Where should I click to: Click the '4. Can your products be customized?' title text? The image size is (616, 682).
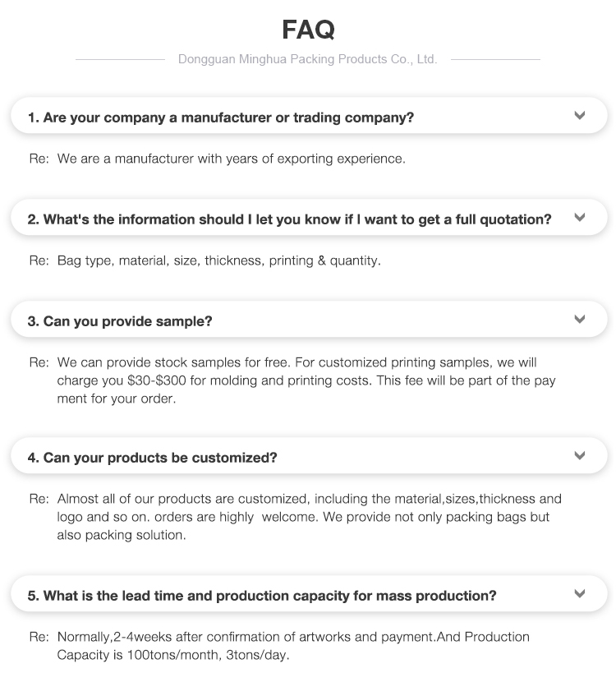click(x=153, y=458)
